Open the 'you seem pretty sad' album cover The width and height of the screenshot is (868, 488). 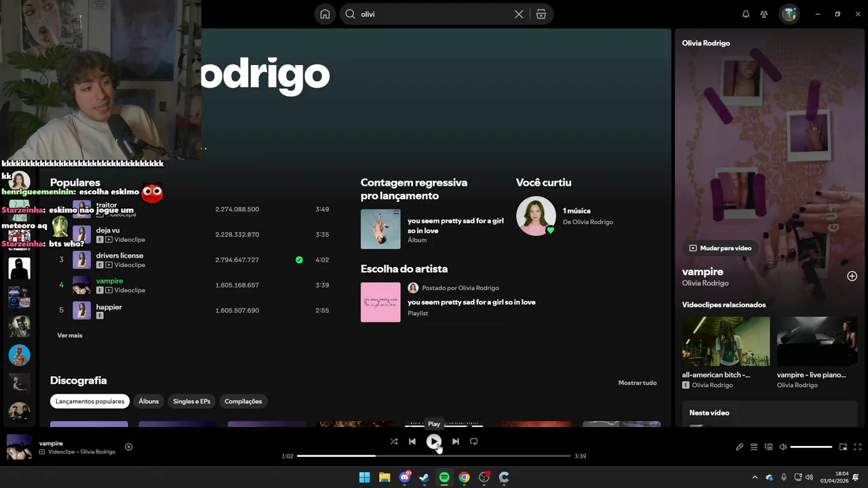click(380, 229)
